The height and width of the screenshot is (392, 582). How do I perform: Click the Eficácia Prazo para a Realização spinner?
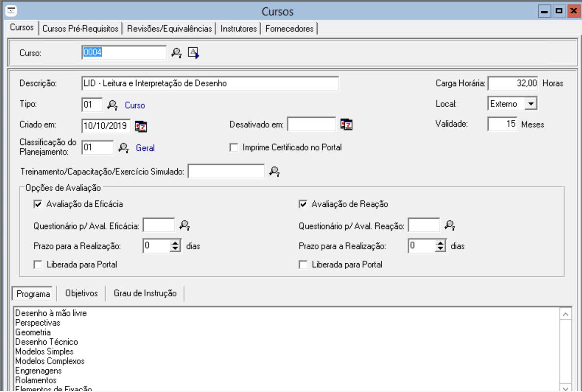(x=175, y=246)
